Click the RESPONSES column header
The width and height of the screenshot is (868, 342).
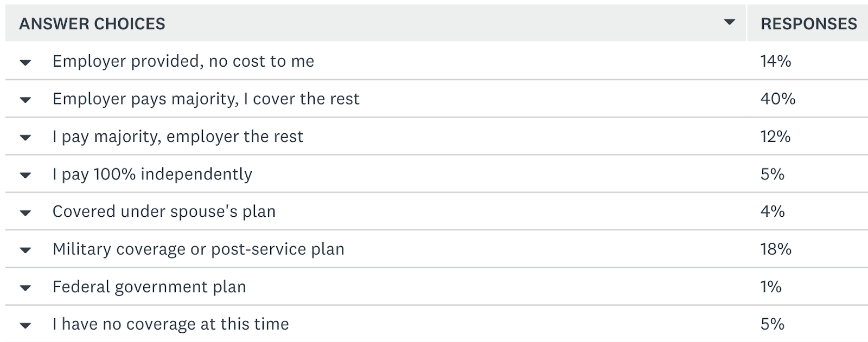[809, 24]
